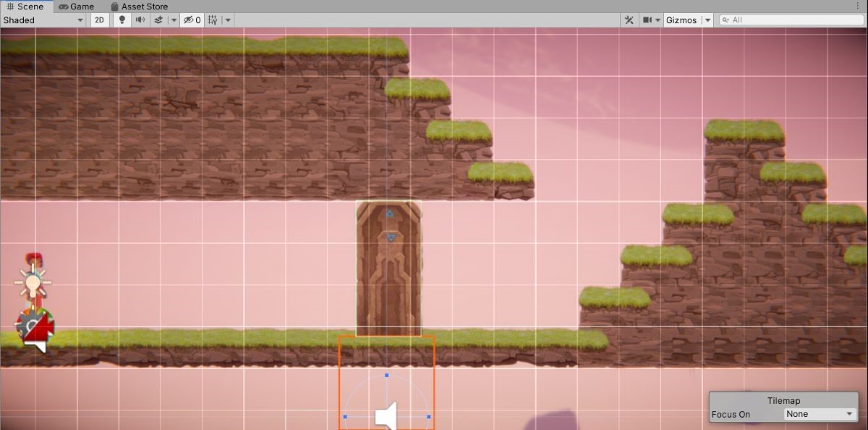Select the stone door sprite
The image size is (868, 430).
388,269
